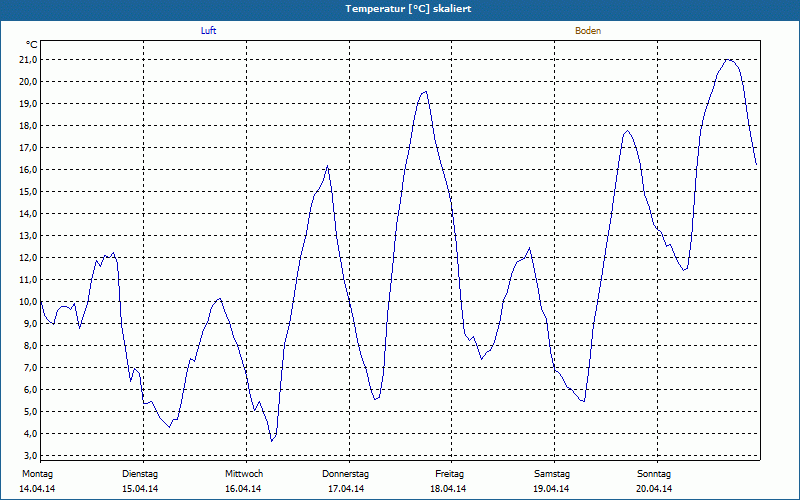Click the 6,0 y-axis value
The height and width of the screenshot is (500, 800).
tap(31, 389)
